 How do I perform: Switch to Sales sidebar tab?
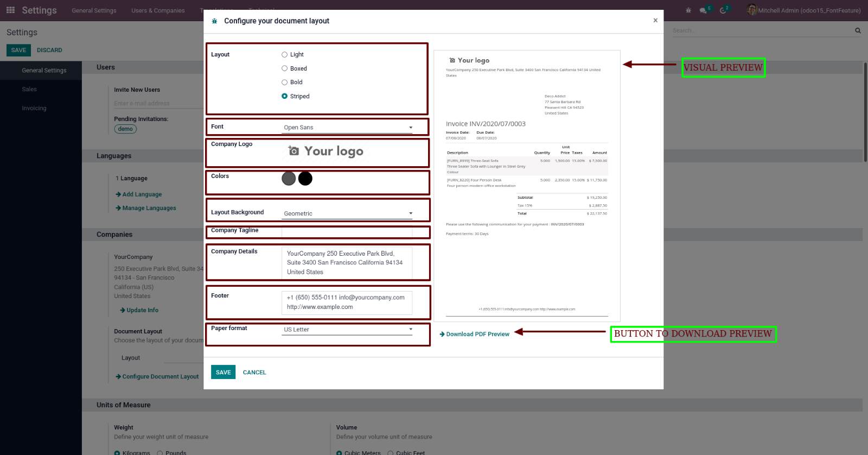(x=41, y=89)
